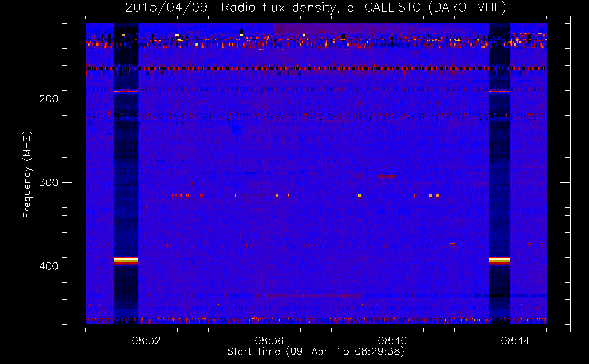Click the bright white band near 400 MHz at 08:31
This screenshot has width=589, height=364.
coord(126,260)
